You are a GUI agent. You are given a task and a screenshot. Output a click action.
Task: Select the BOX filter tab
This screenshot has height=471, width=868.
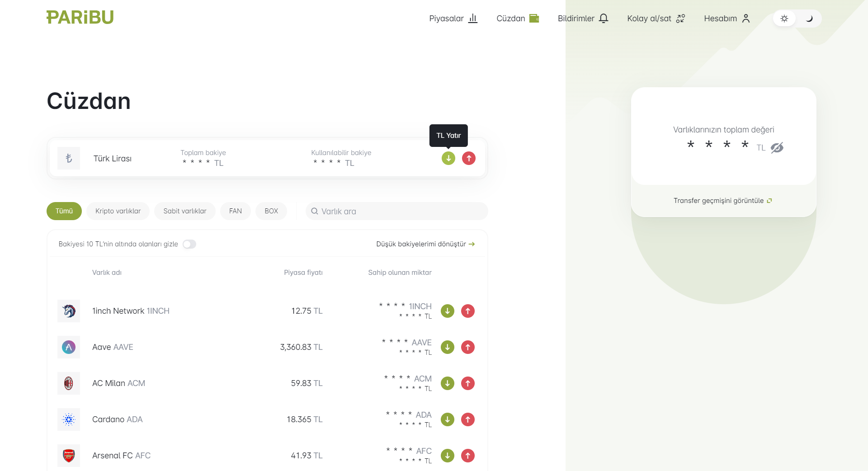pos(271,211)
